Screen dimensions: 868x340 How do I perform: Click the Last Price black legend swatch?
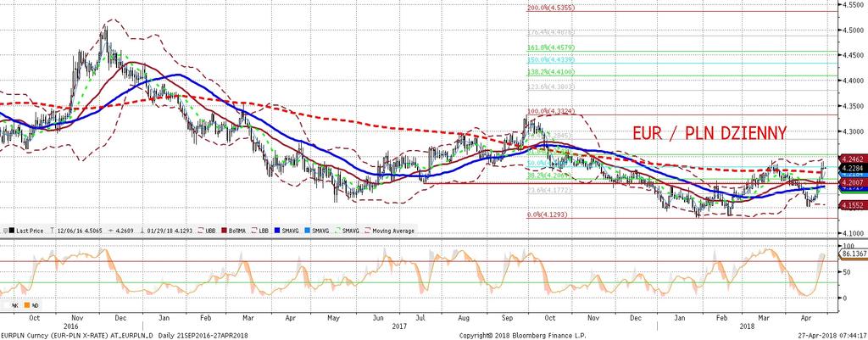pyautogui.click(x=12, y=231)
